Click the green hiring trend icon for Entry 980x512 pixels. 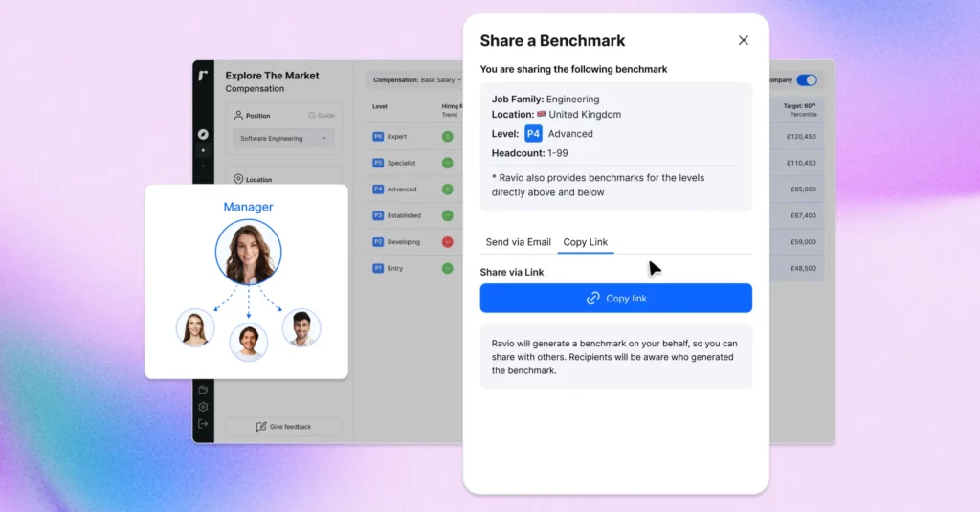click(x=448, y=268)
